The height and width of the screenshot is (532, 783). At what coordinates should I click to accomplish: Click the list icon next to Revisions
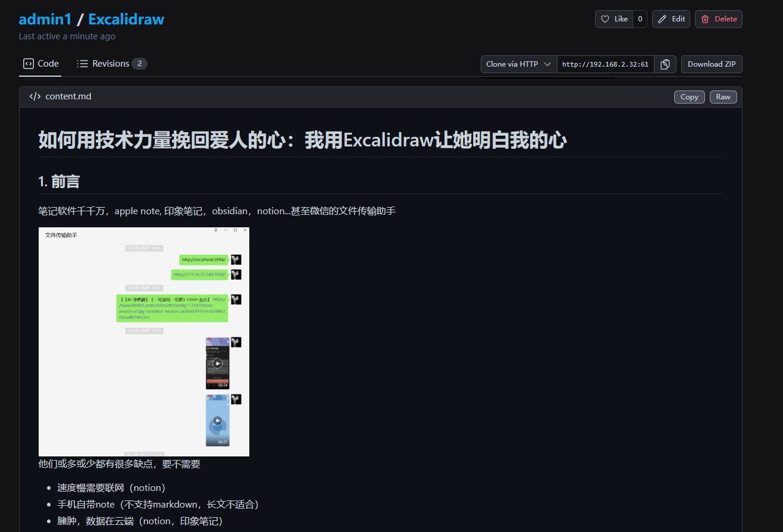click(83, 64)
